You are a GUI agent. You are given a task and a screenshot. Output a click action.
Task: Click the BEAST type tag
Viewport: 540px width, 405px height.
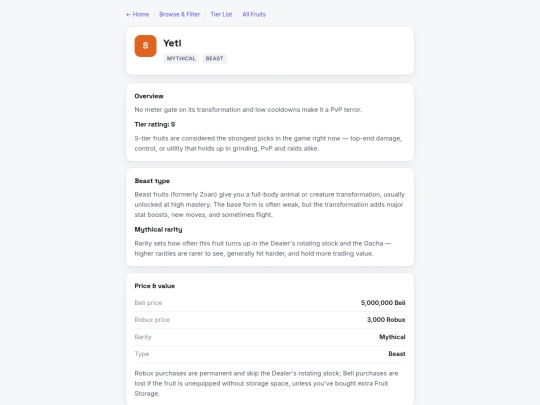point(214,59)
